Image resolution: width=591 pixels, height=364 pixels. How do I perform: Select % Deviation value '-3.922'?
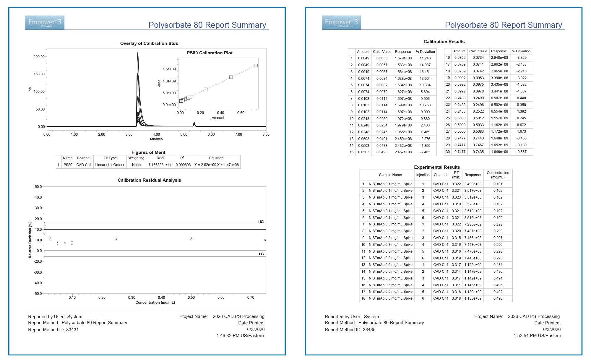[521, 78]
